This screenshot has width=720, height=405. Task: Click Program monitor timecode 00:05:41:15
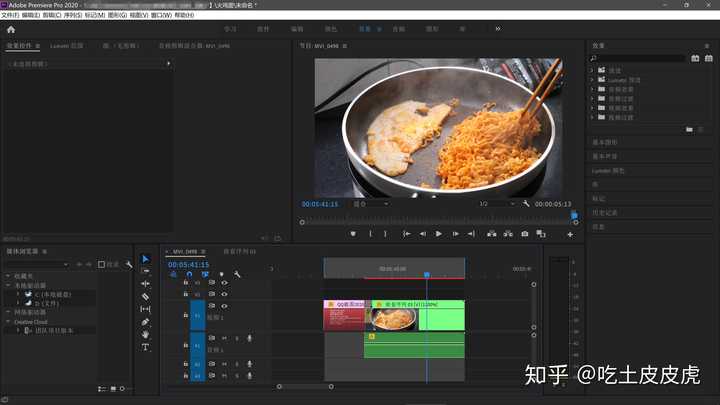pyautogui.click(x=320, y=204)
